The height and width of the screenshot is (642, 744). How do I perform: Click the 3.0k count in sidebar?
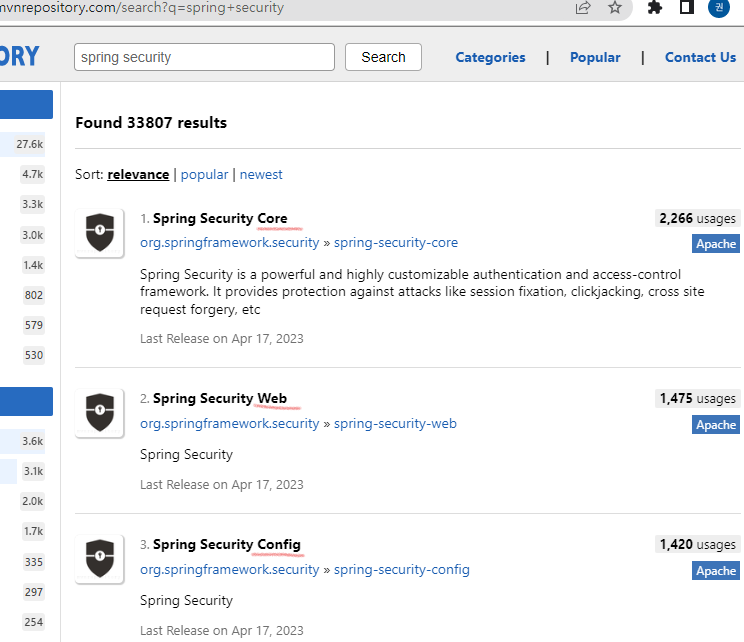(x=32, y=235)
